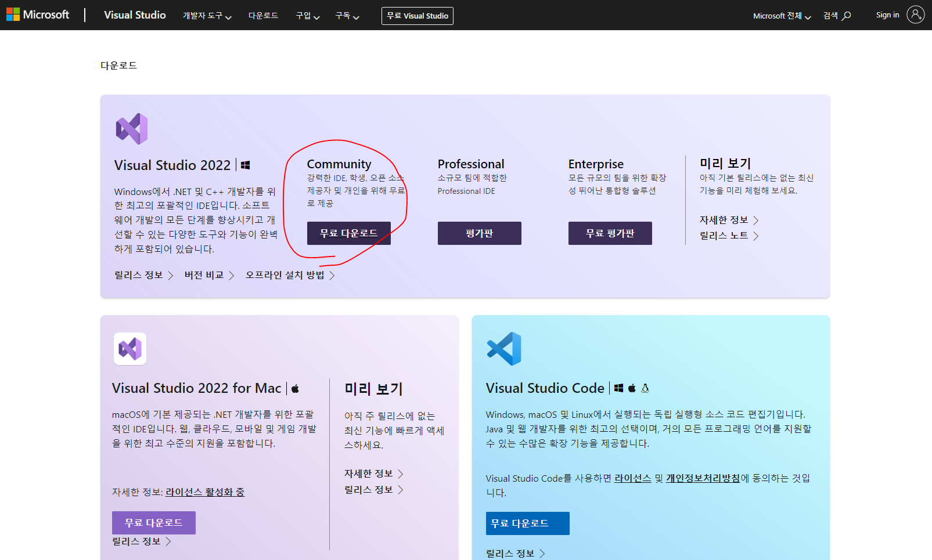Expand the 개발자 도구 dropdown menu

tap(207, 16)
